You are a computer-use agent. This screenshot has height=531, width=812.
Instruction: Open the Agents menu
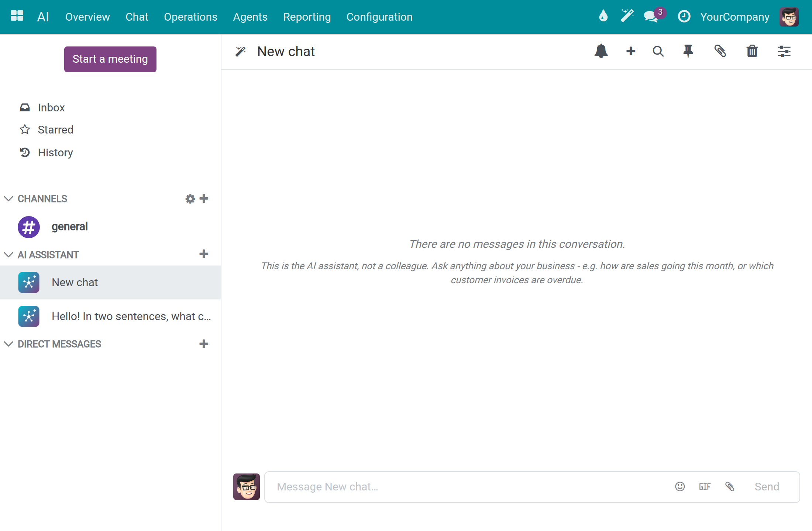click(250, 17)
